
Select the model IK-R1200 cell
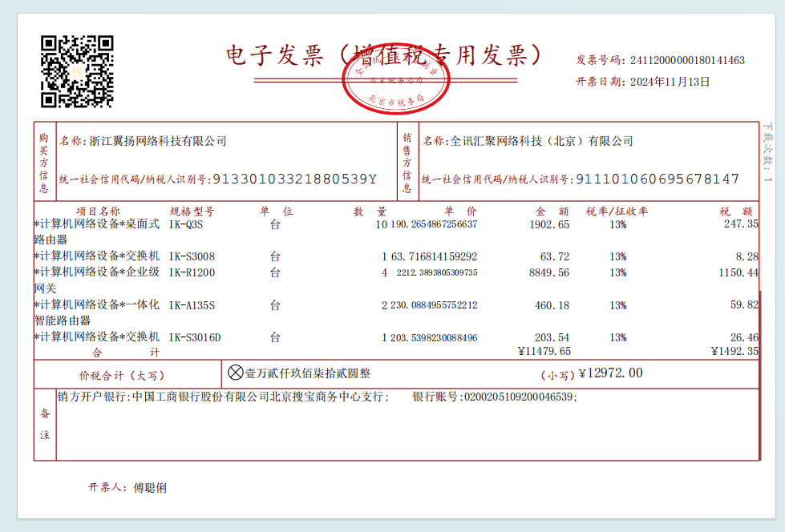click(x=191, y=272)
